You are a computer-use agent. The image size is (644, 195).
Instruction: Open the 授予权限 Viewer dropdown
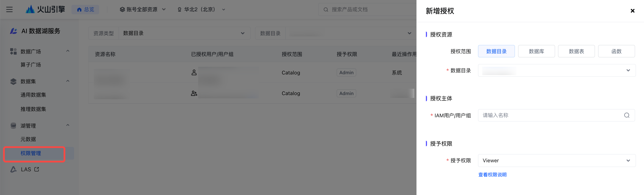tap(557, 161)
